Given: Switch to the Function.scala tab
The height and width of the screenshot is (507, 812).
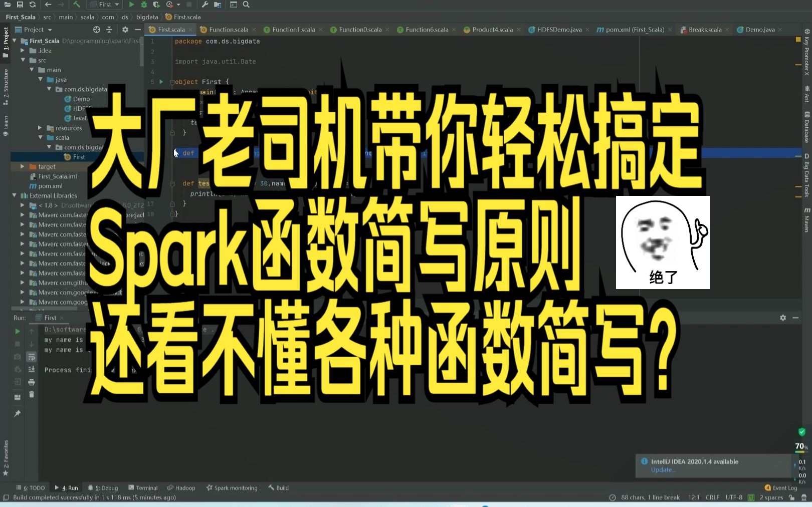Looking at the screenshot, I should [229, 30].
